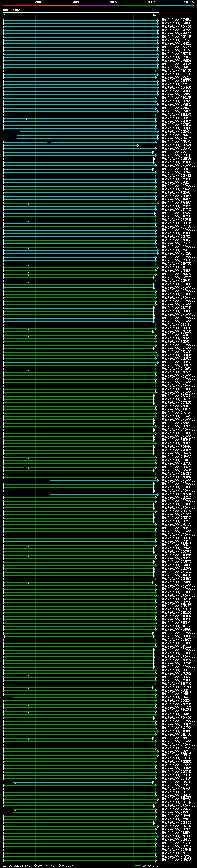
Task: Open the UniRef100_C1EJ55 entry
Action: pyautogui.click(x=177, y=782)
